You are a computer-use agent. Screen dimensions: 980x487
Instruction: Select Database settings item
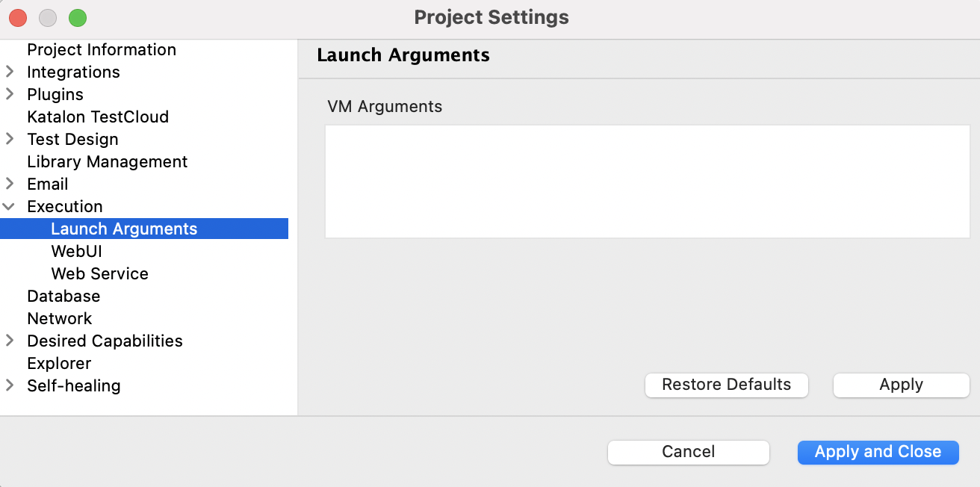(x=63, y=296)
